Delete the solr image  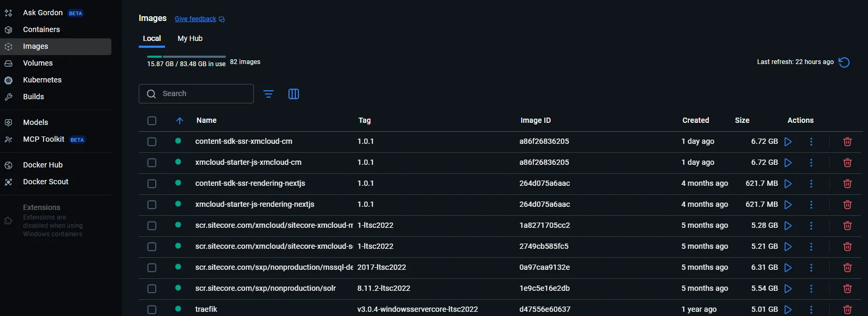pyautogui.click(x=847, y=289)
